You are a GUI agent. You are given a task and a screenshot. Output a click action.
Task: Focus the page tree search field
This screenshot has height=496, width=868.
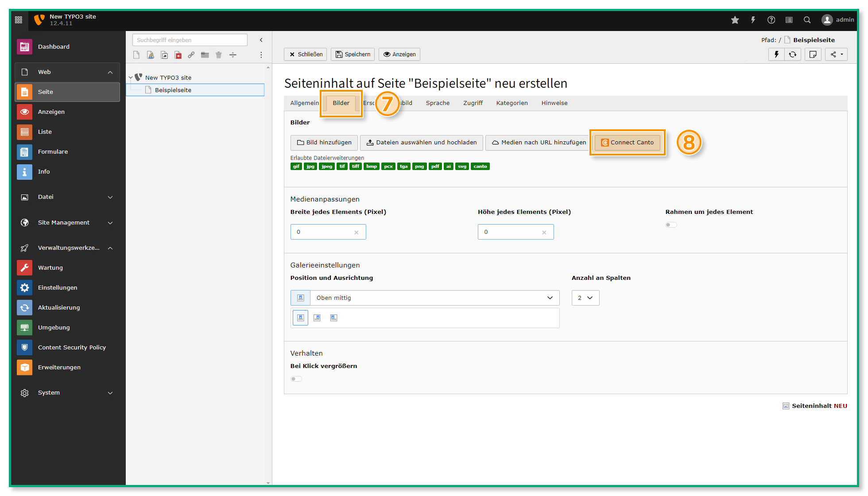point(190,40)
